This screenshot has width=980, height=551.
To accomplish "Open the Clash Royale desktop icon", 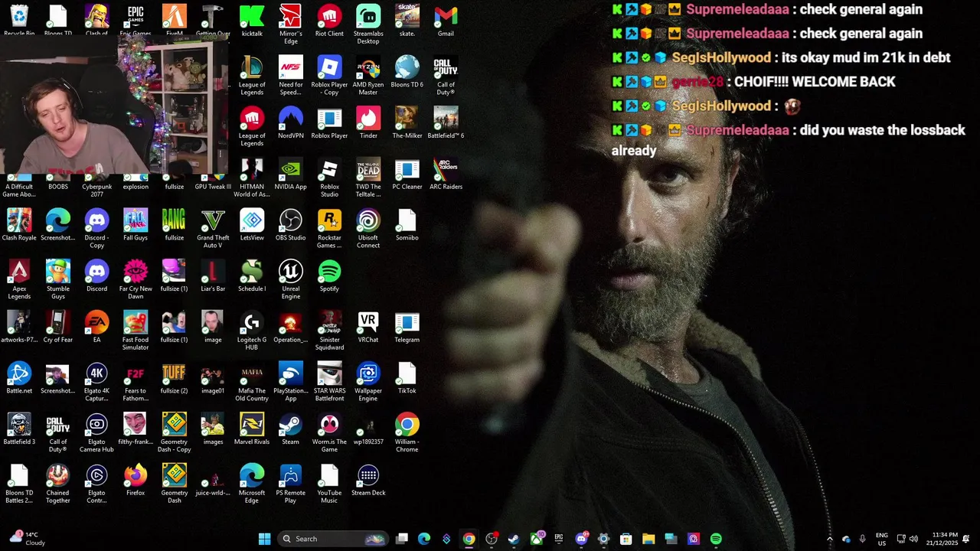I will tap(19, 224).
